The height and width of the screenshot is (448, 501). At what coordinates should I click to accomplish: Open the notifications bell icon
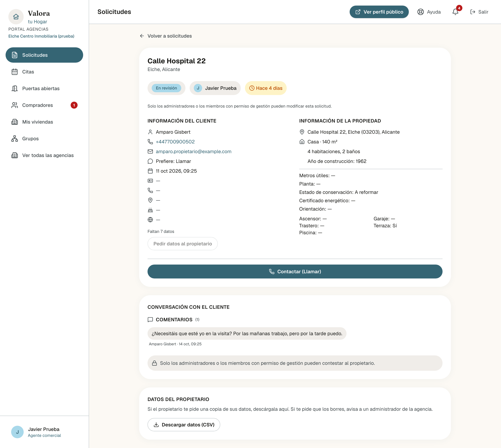[455, 12]
